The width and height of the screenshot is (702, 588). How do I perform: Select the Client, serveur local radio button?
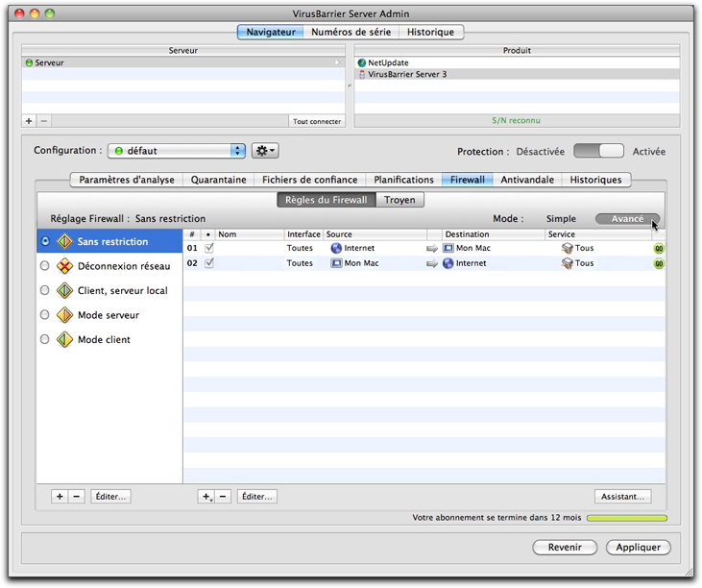click(x=45, y=290)
